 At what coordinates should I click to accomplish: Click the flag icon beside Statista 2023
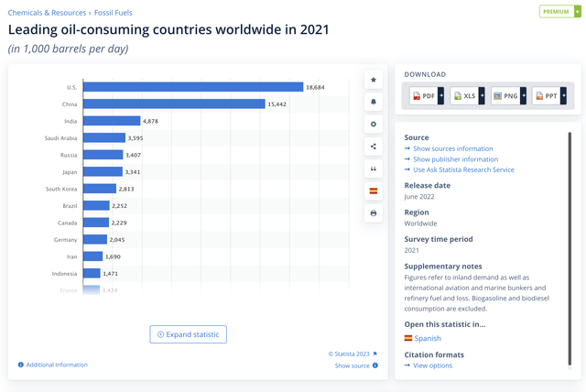[x=374, y=354]
